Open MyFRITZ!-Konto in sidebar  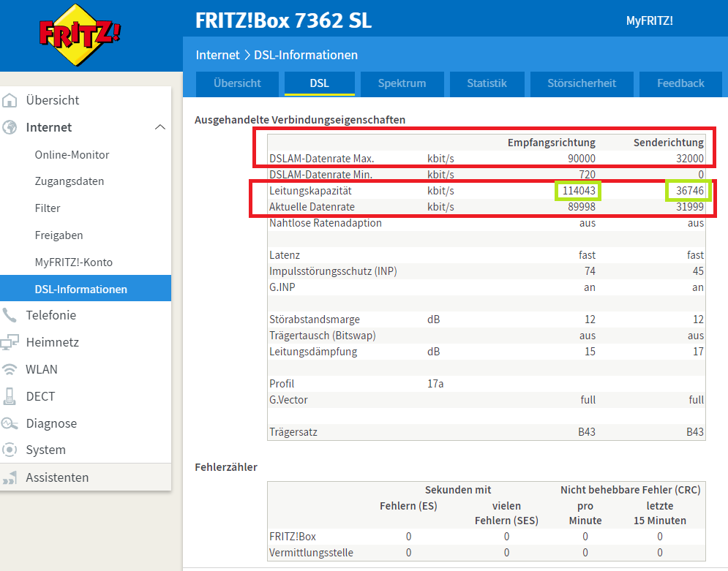pos(74,262)
